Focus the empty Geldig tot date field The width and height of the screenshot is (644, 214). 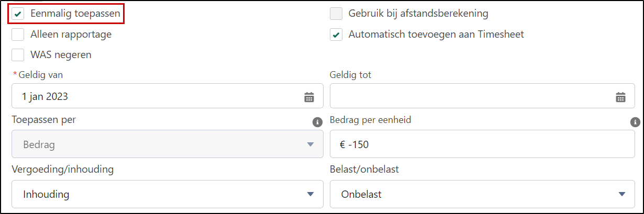click(x=471, y=96)
